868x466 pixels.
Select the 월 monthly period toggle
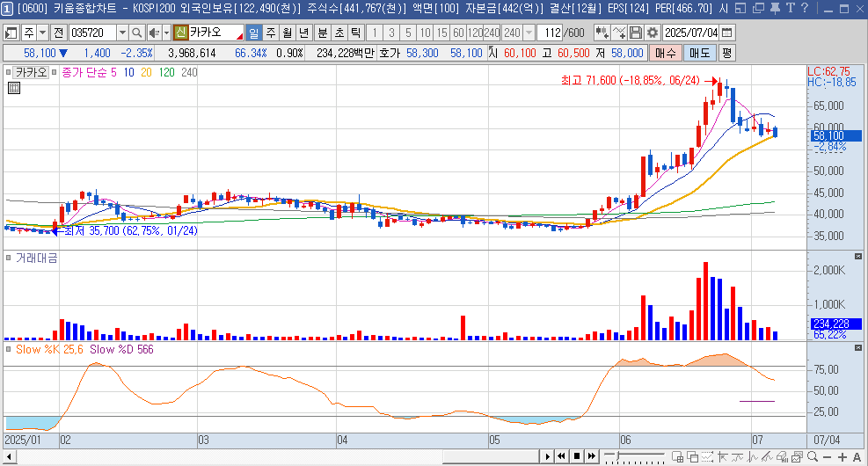point(287,33)
